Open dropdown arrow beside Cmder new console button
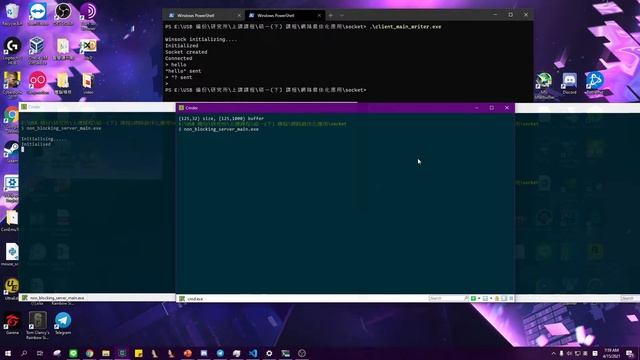Viewport: 640px width, 360px height. (479, 298)
